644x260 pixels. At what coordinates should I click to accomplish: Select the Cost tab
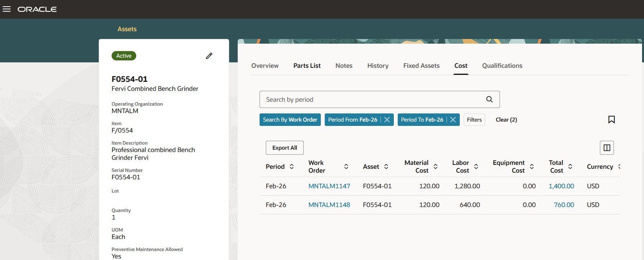461,65
